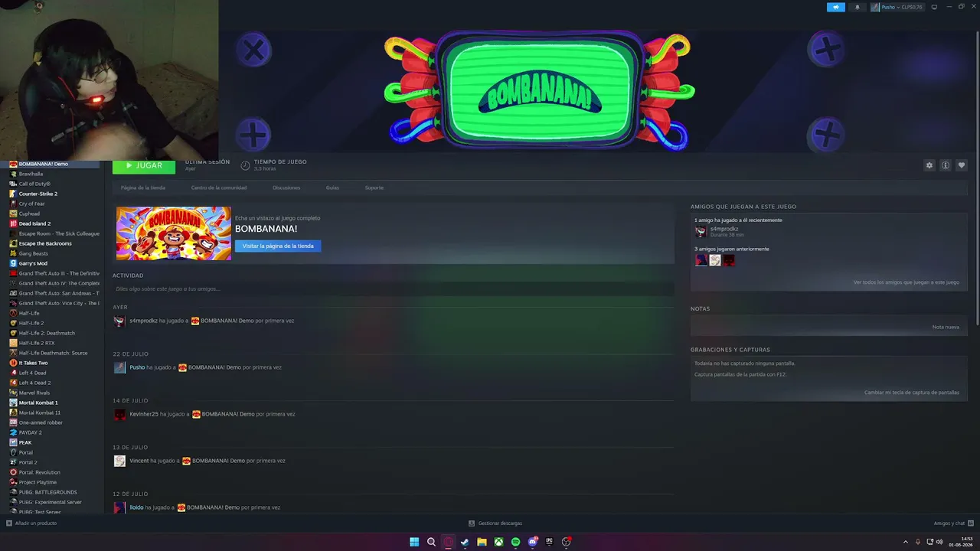Click 'Nota nueva' to add a note

pyautogui.click(x=946, y=327)
